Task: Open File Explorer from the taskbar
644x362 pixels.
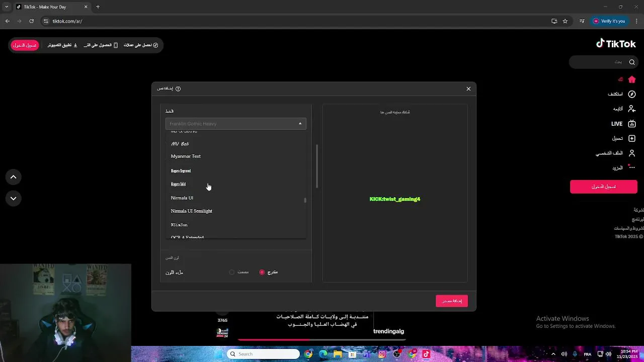Action: click(338, 354)
